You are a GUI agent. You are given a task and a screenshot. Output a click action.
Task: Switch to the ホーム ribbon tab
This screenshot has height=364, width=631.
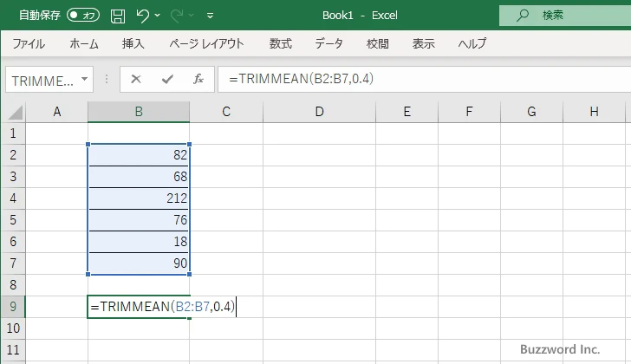click(84, 43)
